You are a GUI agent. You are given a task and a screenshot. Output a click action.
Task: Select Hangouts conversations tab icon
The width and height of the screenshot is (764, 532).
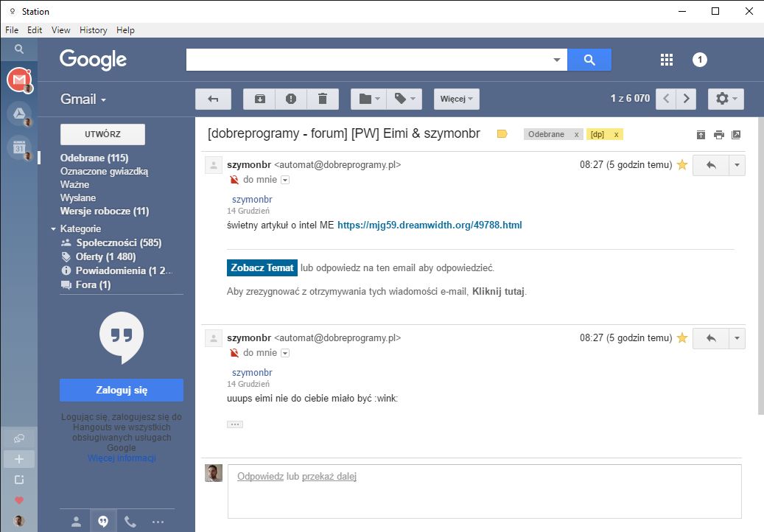(x=103, y=522)
